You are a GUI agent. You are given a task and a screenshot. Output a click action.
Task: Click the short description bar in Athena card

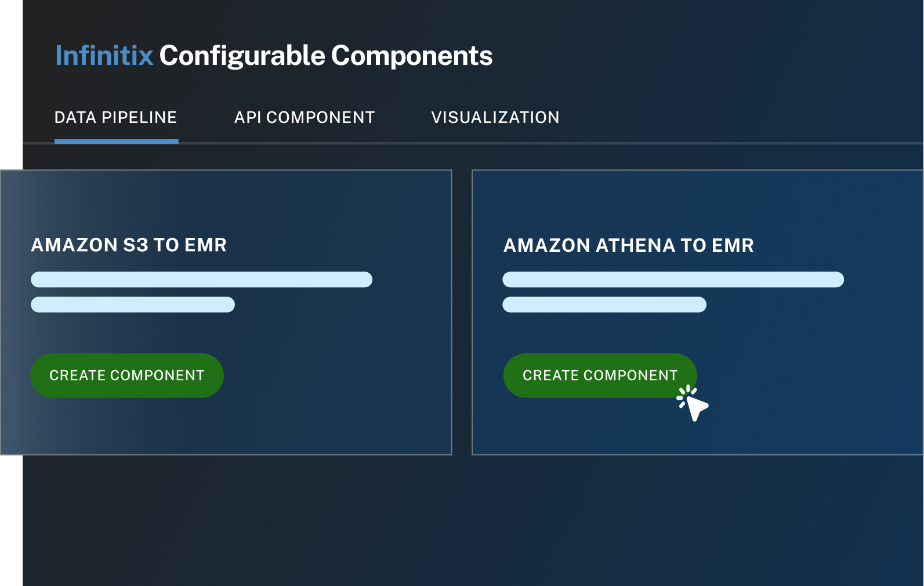click(604, 305)
